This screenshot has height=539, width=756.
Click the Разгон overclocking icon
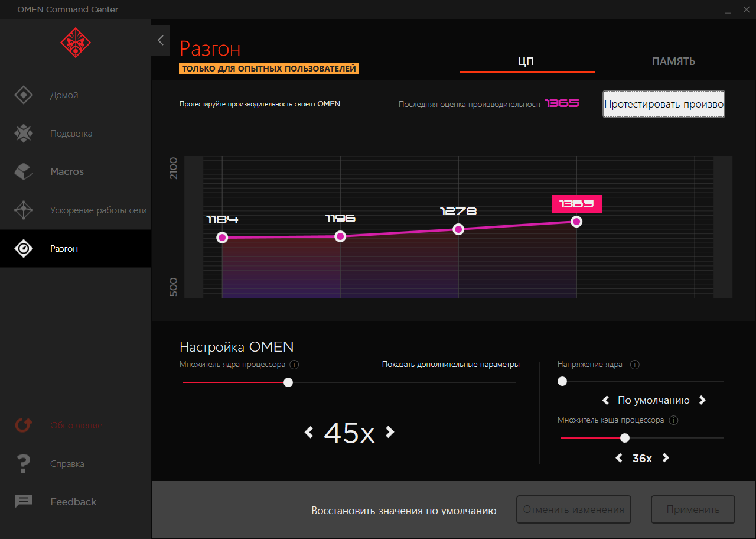24,249
